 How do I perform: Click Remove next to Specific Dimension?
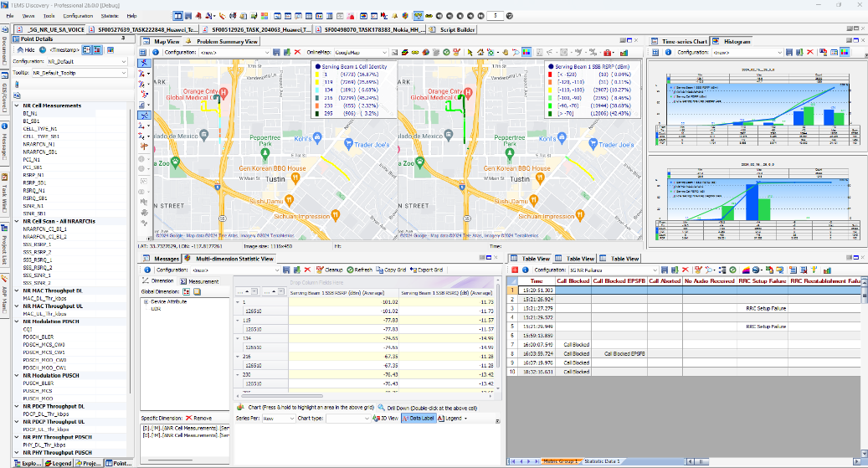pyautogui.click(x=198, y=418)
